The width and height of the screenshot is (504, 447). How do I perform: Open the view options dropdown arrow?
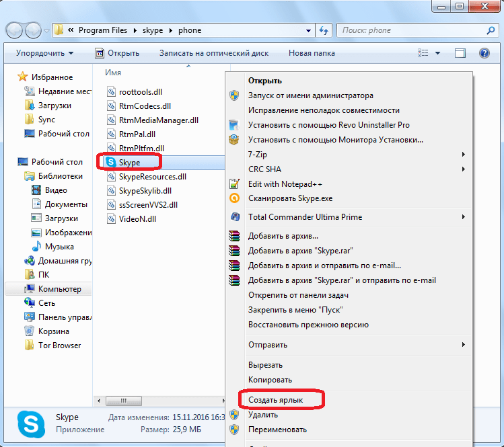tap(437, 53)
